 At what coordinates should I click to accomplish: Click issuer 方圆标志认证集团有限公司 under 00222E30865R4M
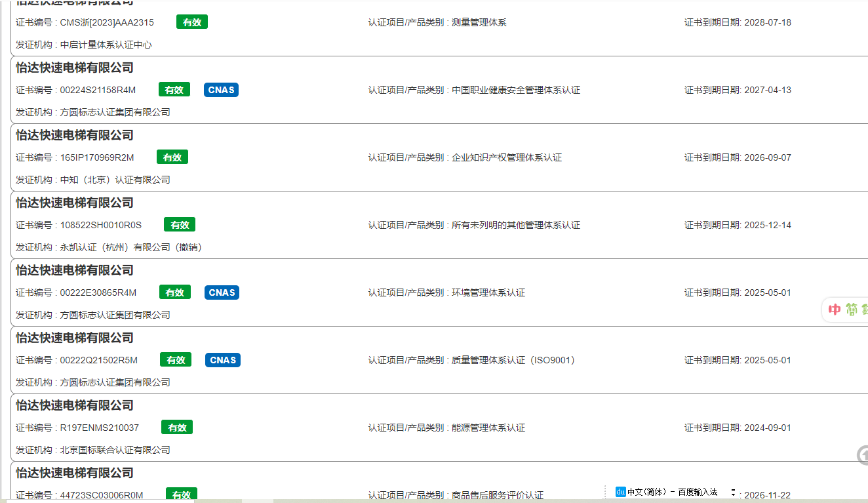pyautogui.click(x=115, y=315)
